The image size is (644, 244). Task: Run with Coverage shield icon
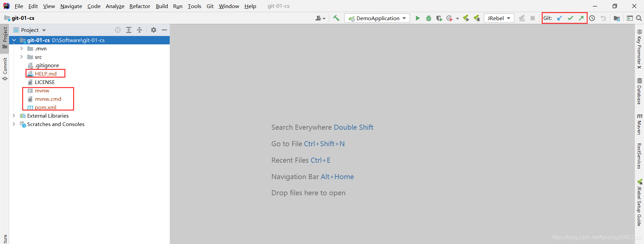439,18
